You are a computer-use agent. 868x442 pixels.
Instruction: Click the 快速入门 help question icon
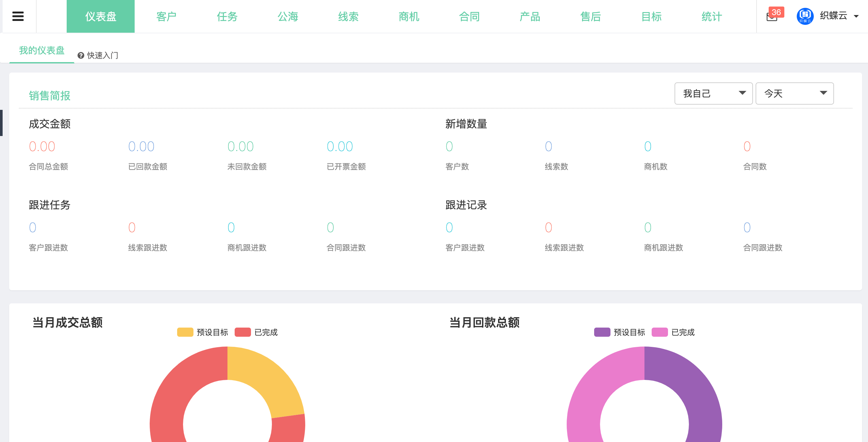click(x=80, y=55)
